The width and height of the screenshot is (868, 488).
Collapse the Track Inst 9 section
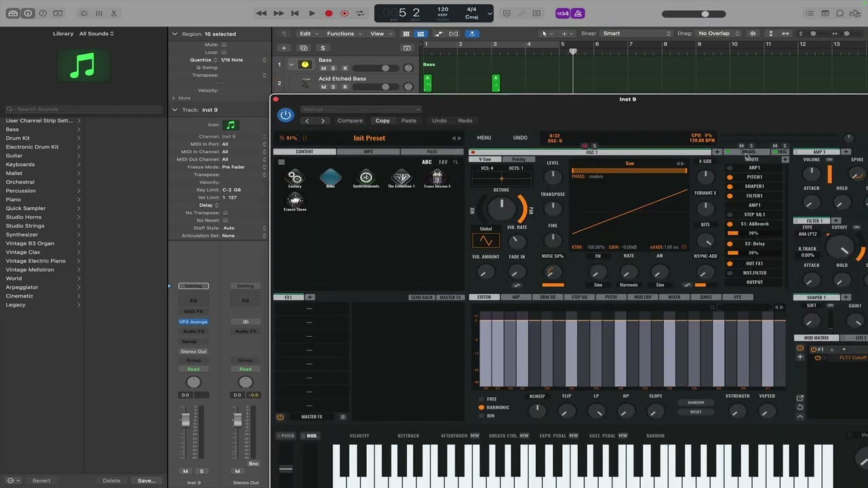(174, 110)
